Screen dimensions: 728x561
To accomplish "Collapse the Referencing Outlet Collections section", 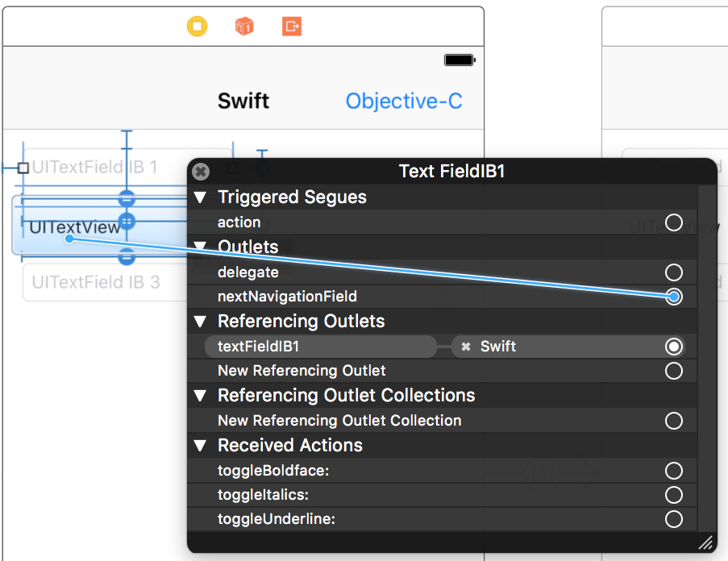I will (200, 395).
